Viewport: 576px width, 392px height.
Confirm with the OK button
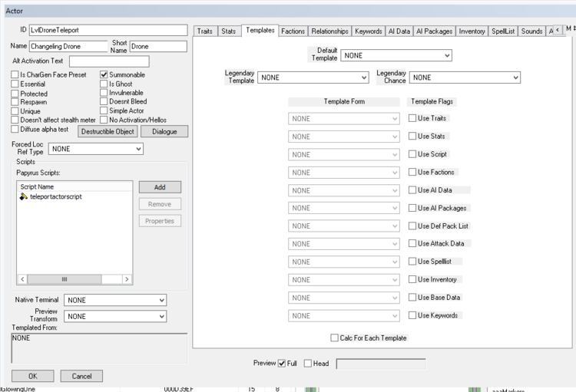[x=33, y=376]
